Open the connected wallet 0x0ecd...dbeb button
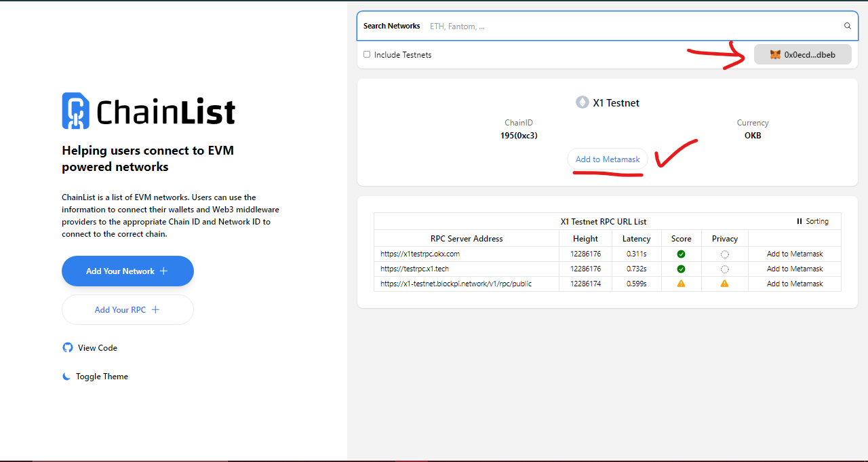 803,55
